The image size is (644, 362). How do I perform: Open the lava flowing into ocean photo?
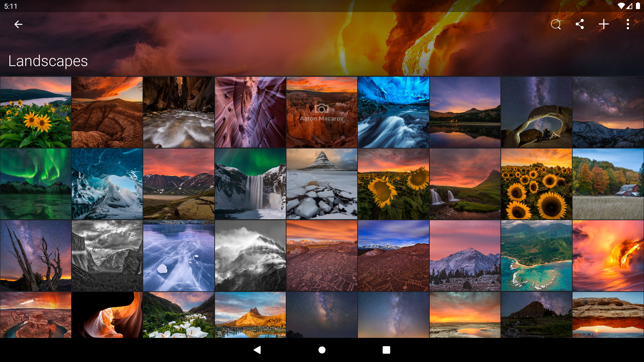(608, 256)
